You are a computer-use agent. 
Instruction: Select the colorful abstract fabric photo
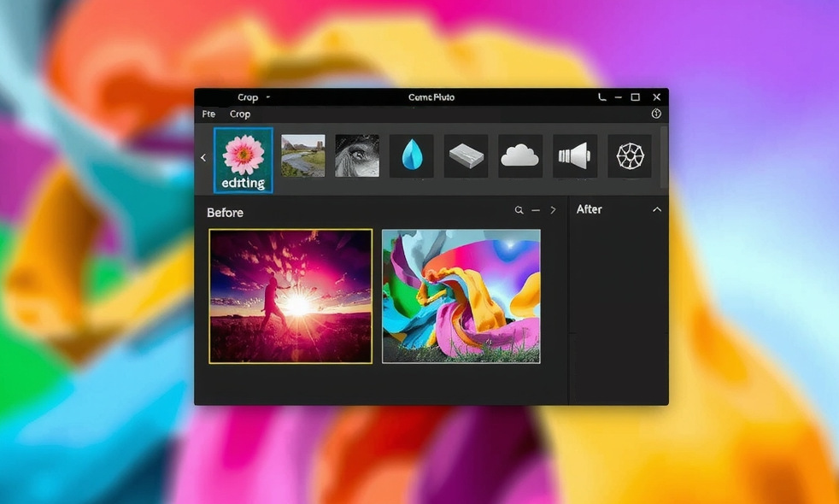click(x=461, y=296)
